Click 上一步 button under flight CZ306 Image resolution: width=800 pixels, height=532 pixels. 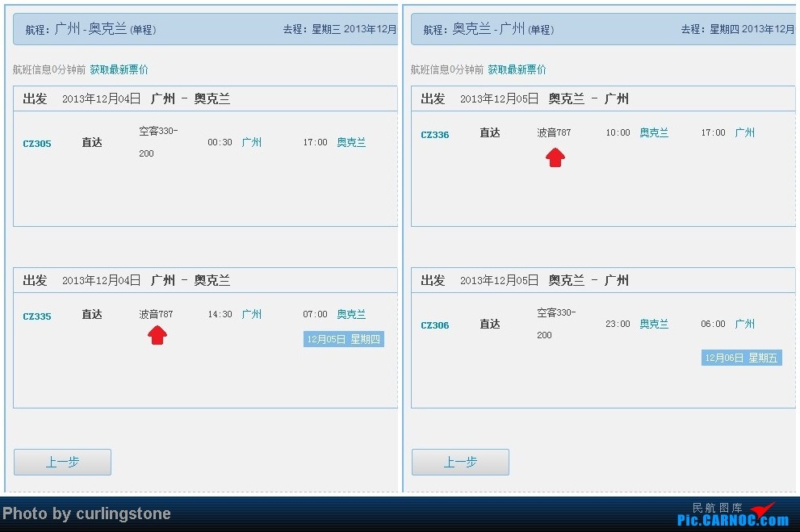(x=460, y=462)
